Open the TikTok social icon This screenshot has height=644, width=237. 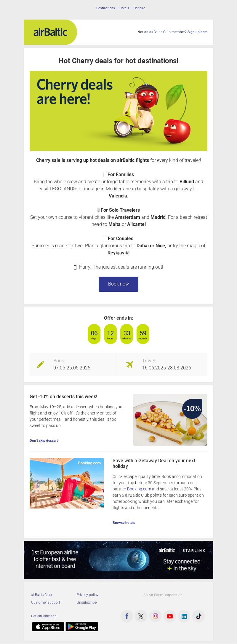(198, 616)
